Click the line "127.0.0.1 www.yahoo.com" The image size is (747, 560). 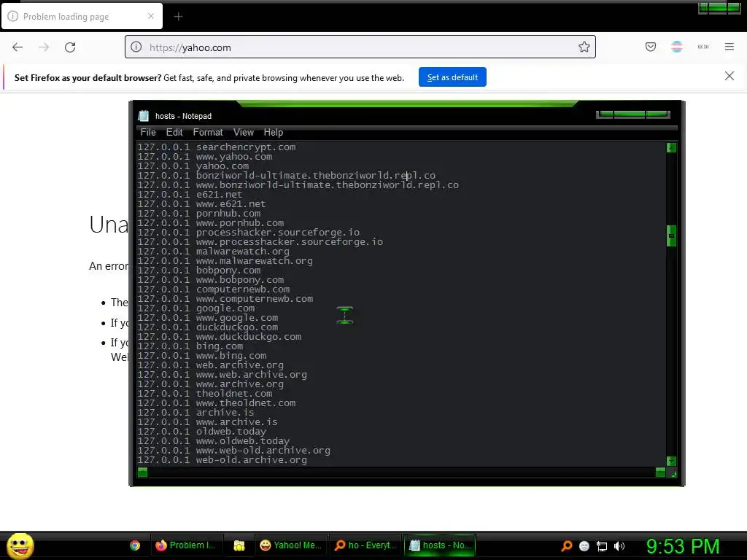click(x=205, y=157)
